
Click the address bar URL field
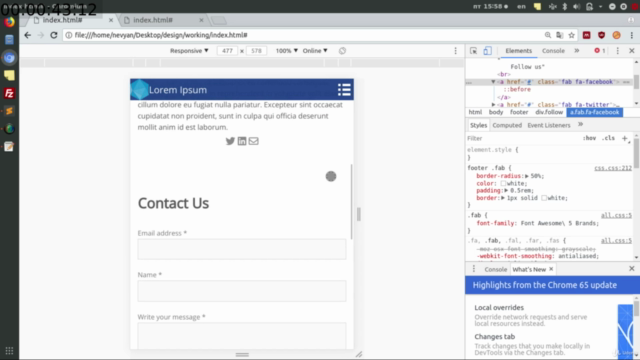(x=302, y=35)
